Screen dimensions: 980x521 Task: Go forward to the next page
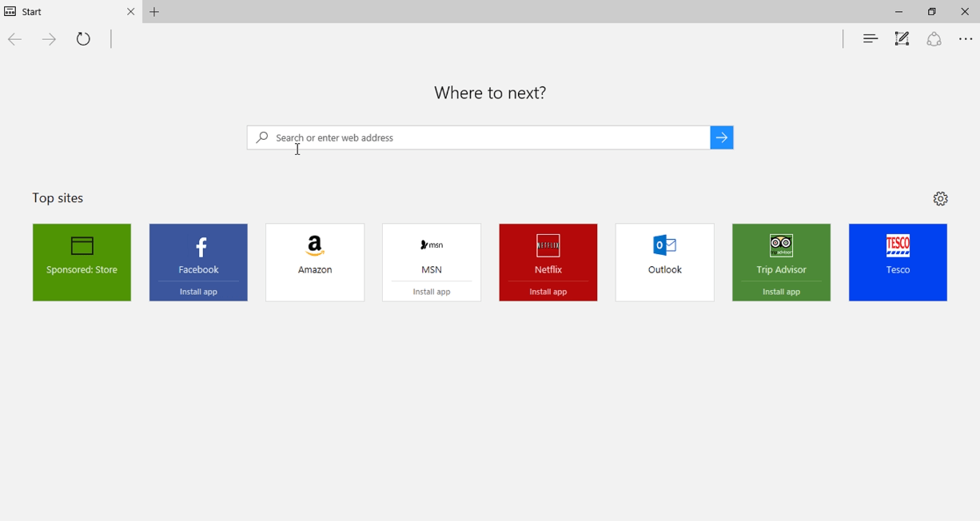[x=50, y=39]
